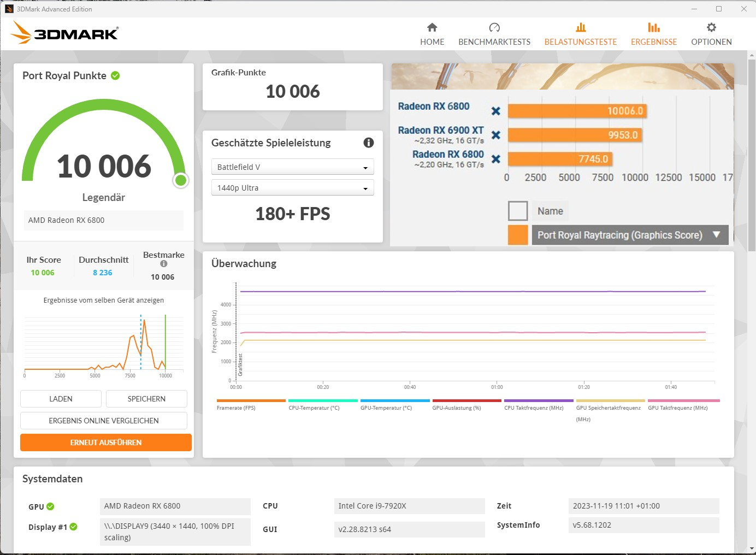Click ERGEBNIS ONLINE VERGLEICHEN button
The image size is (756, 555).
click(x=104, y=421)
